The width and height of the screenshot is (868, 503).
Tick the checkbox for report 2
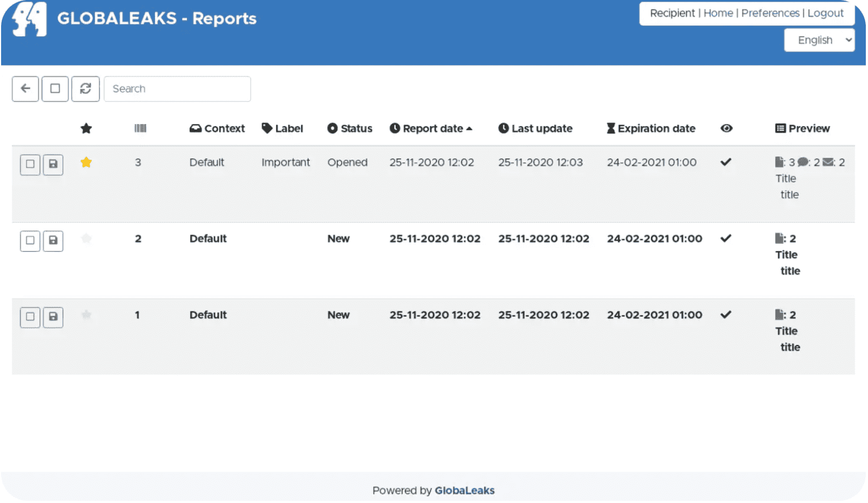coord(30,241)
